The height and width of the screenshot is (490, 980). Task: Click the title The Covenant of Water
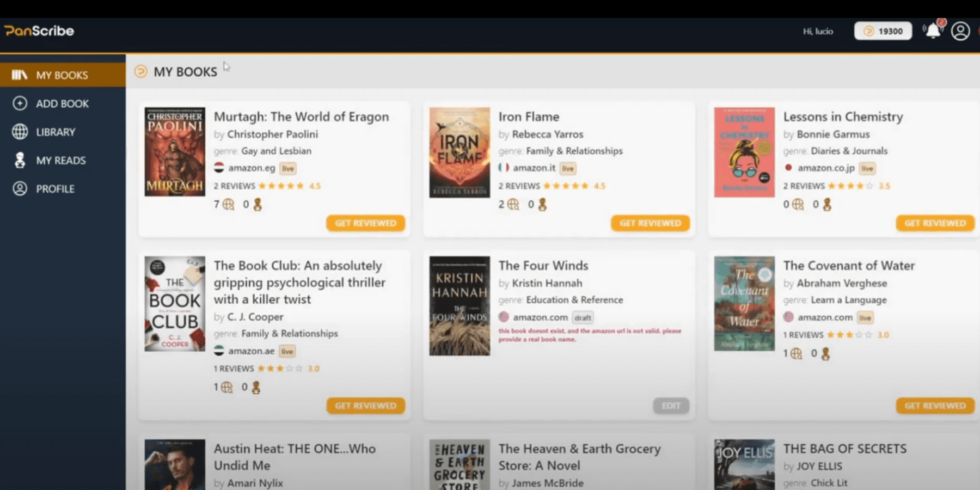849,266
